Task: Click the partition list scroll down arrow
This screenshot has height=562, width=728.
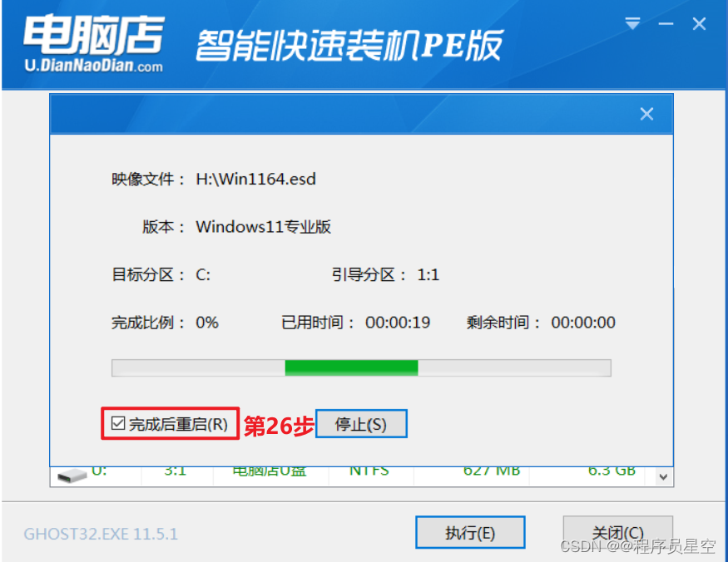Action: [x=663, y=476]
